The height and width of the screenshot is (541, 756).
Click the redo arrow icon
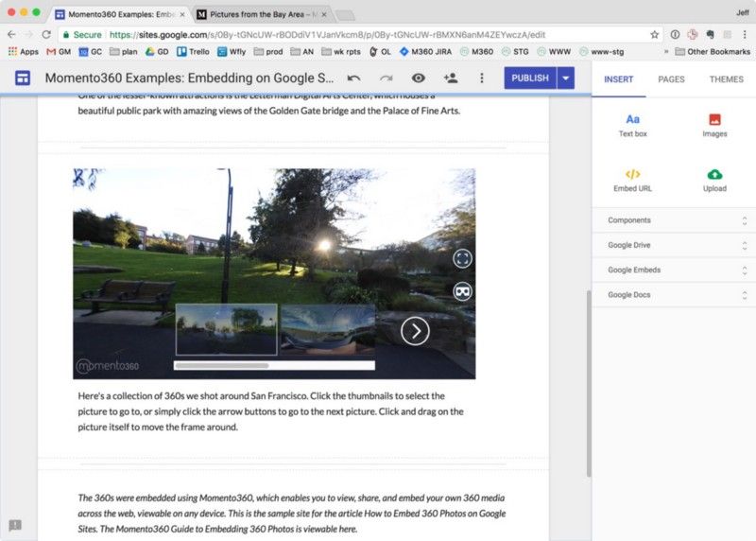pyautogui.click(x=386, y=79)
